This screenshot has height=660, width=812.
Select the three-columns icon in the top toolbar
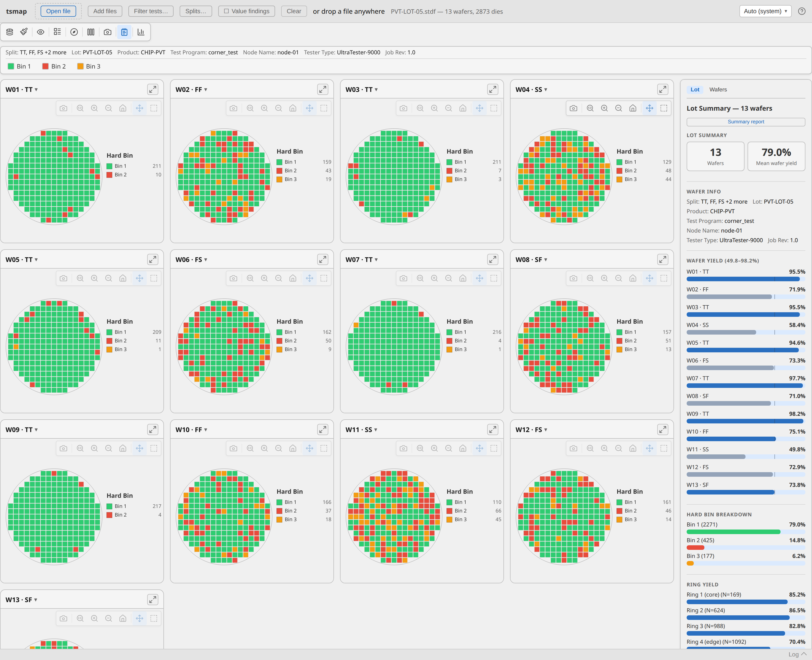pos(91,32)
